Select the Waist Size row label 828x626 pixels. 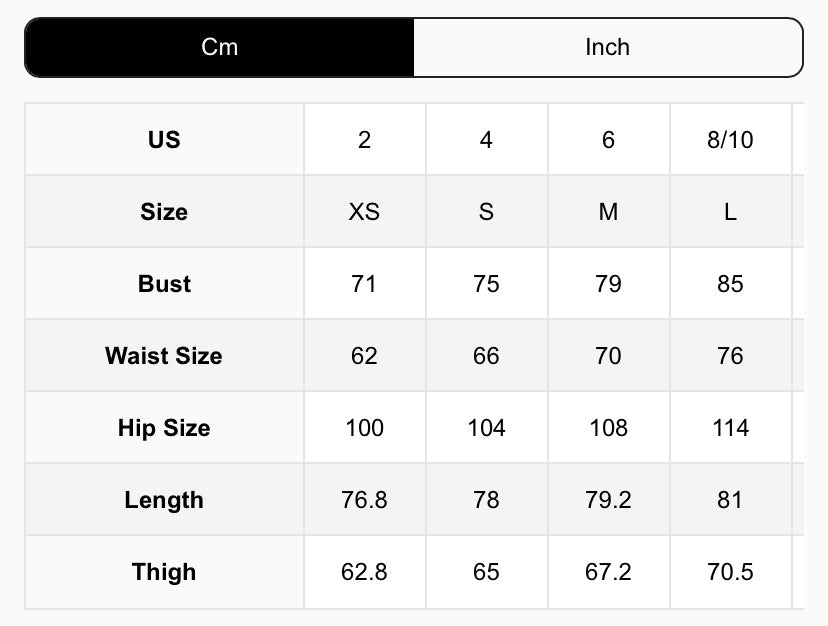[x=164, y=356]
